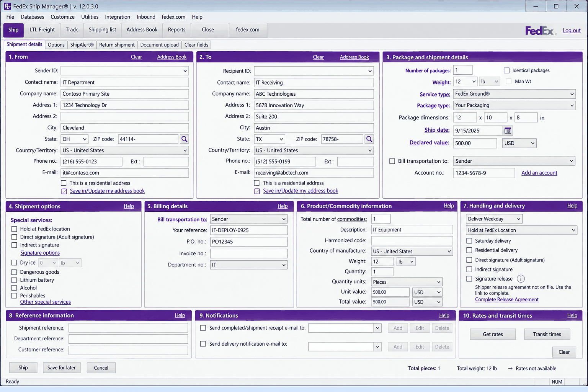The height and width of the screenshot is (392, 588).
Task: Click the Account no. field
Action: (484, 173)
